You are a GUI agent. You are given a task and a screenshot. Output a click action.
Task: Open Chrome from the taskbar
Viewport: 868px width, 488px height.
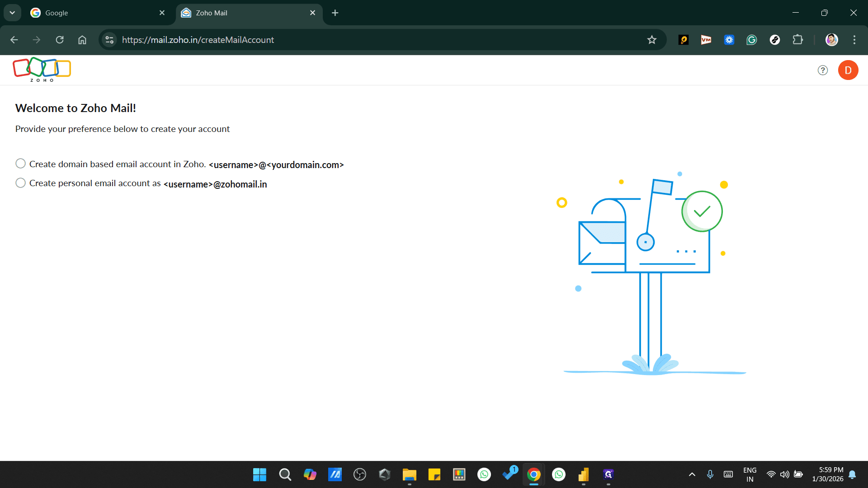[533, 474]
